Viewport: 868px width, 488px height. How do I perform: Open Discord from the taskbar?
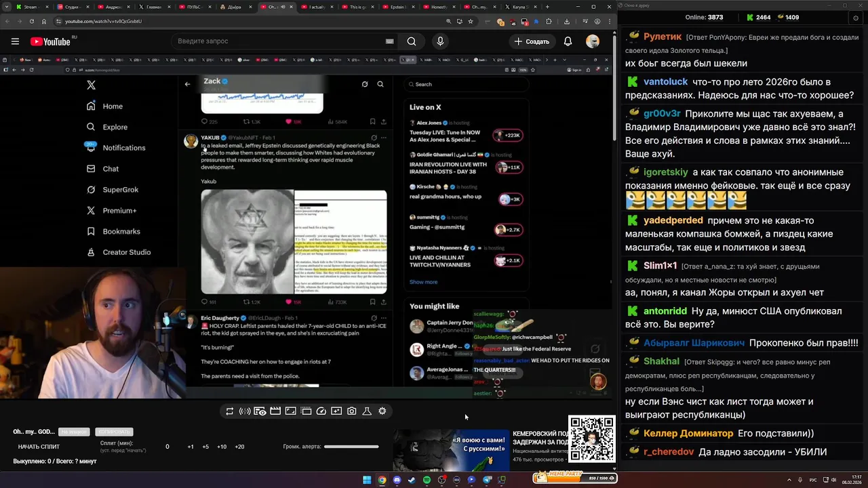point(397,480)
